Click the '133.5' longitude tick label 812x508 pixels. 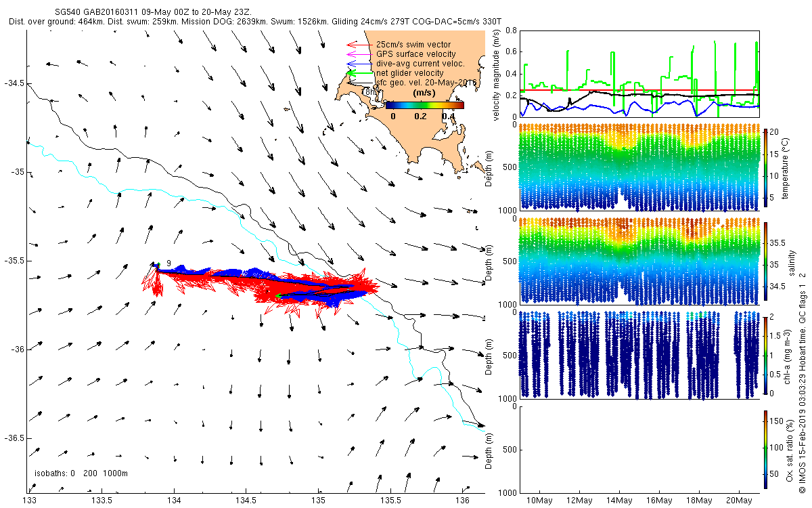click(x=101, y=501)
